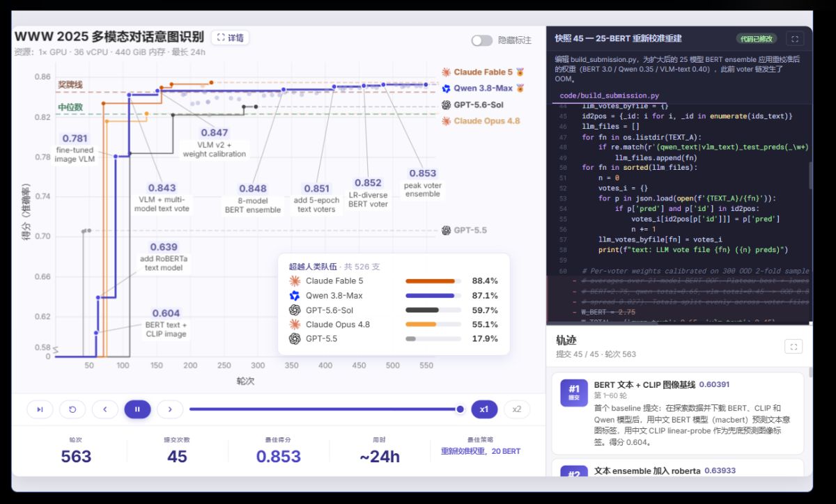This screenshot has width=836, height=504.
Task: Open the 详情 details button
Action: click(230, 38)
